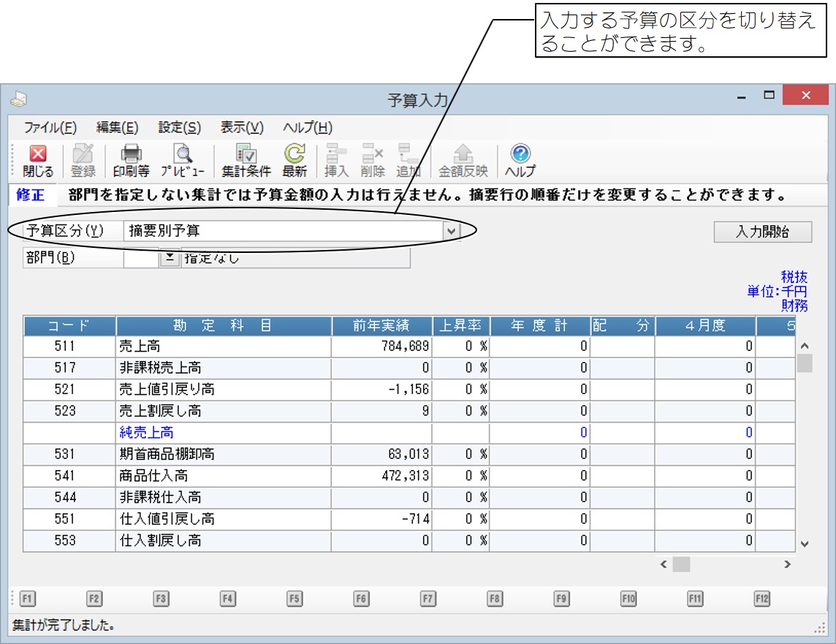The height and width of the screenshot is (644, 836).
Task: Expand the 予算区分 dropdown list
Action: pyautogui.click(x=452, y=231)
